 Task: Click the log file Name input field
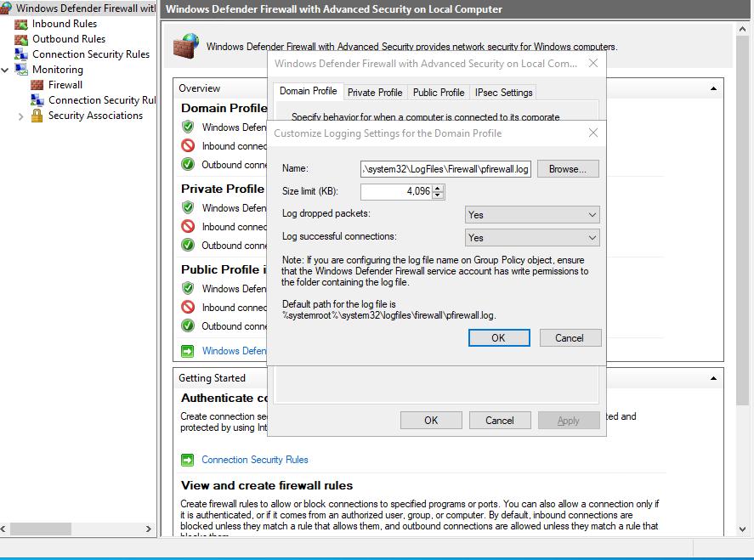446,169
